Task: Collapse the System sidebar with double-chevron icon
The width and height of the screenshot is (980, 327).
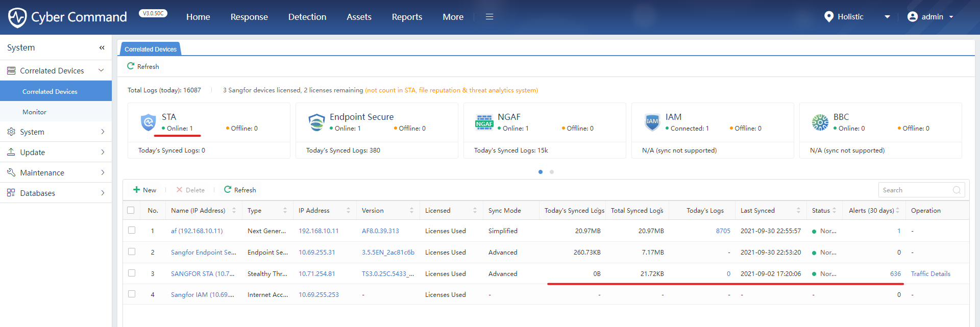Action: [x=102, y=47]
